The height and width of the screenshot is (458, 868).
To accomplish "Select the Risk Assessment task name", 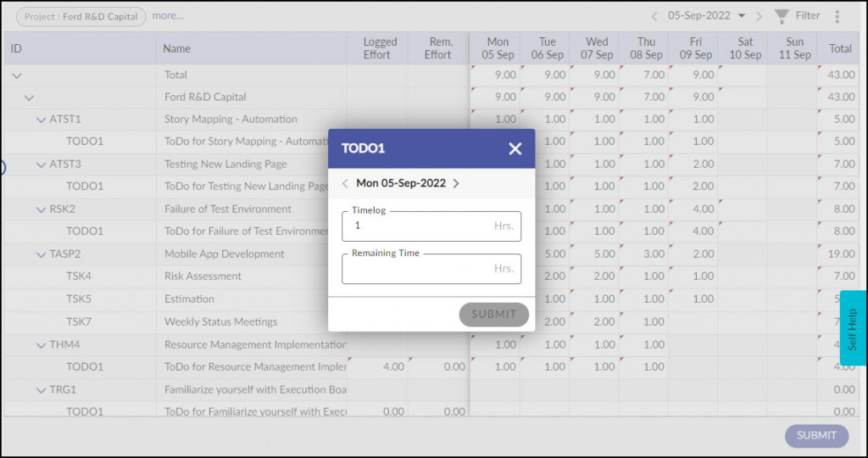I will click(x=203, y=276).
